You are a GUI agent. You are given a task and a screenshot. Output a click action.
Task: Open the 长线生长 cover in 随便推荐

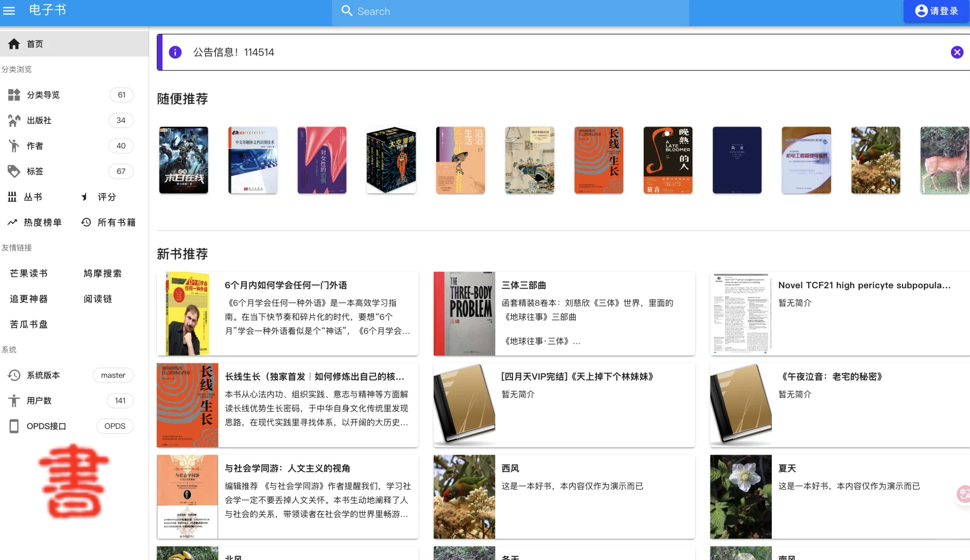pos(599,160)
